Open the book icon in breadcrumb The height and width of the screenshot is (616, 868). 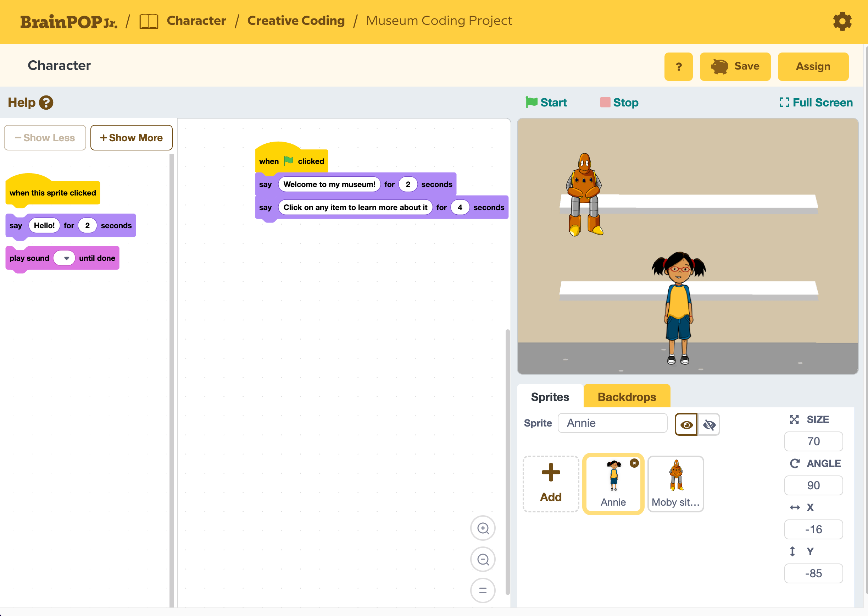click(x=149, y=21)
